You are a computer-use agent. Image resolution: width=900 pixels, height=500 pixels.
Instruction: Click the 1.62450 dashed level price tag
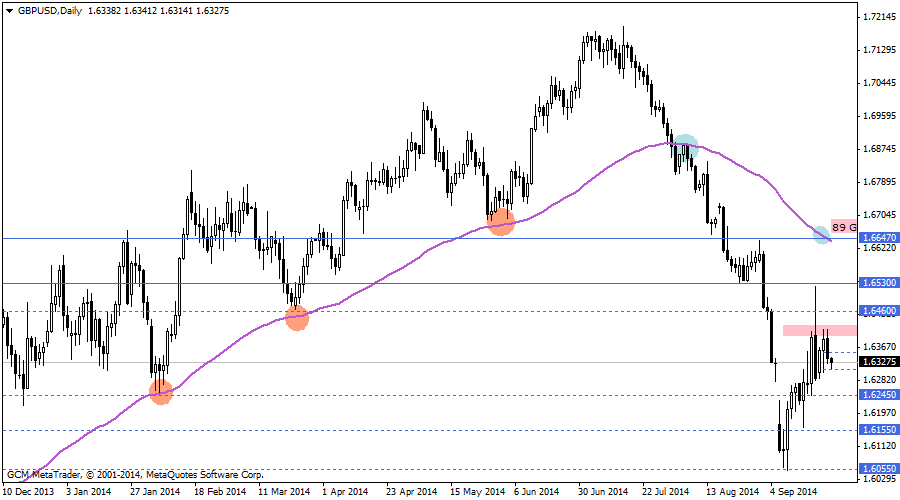click(878, 394)
